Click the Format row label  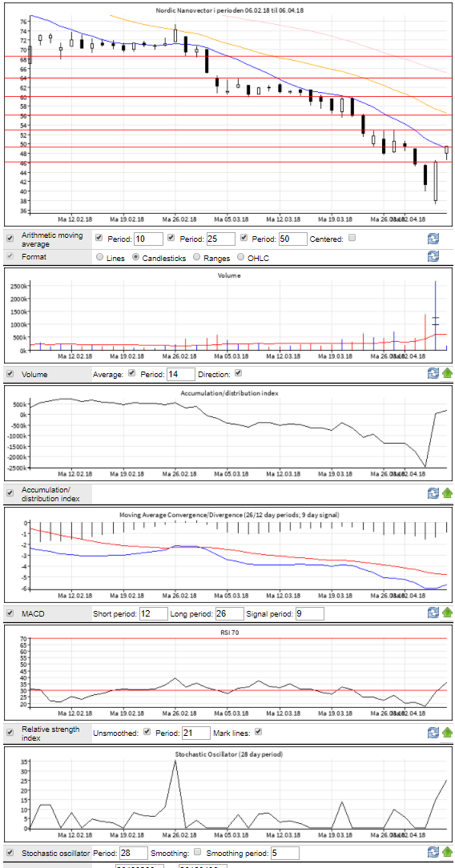click(33, 257)
